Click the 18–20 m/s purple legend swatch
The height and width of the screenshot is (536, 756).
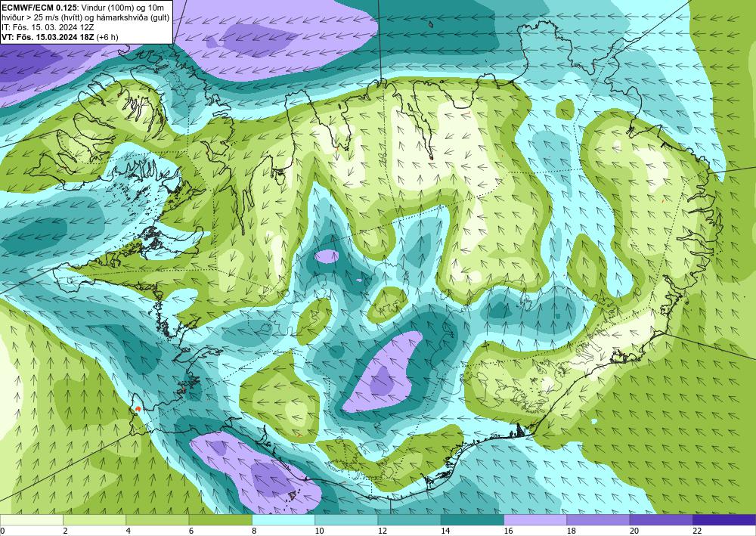598,519
